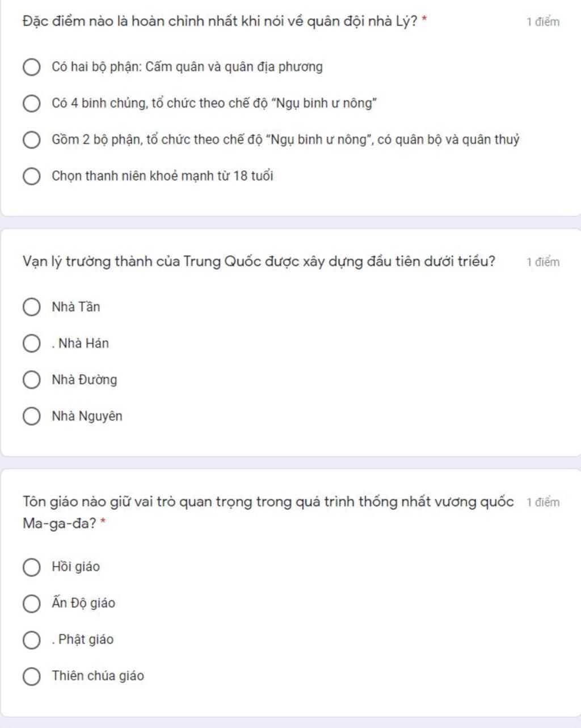The image size is (581, 728).
Task: Choose the "Nhà Nguyên" answer
Action: [31, 416]
